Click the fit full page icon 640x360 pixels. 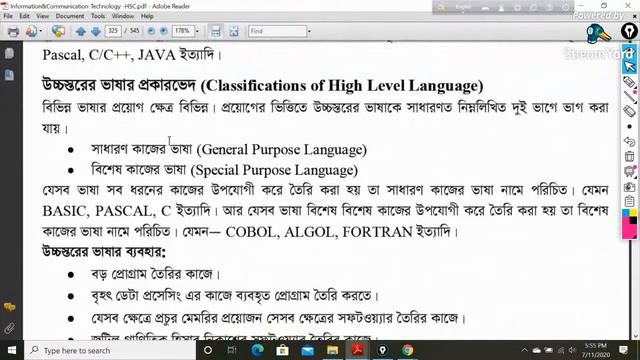[x=233, y=31]
